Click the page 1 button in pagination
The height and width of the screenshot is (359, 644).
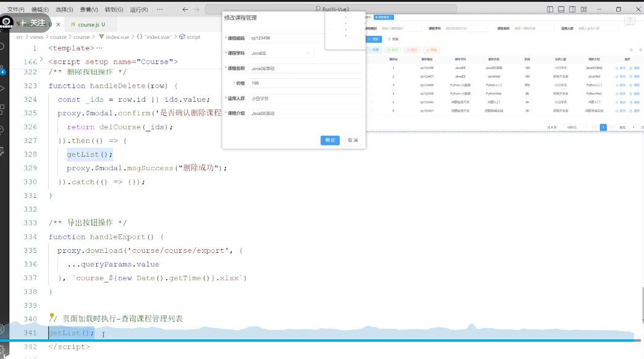coord(603,128)
